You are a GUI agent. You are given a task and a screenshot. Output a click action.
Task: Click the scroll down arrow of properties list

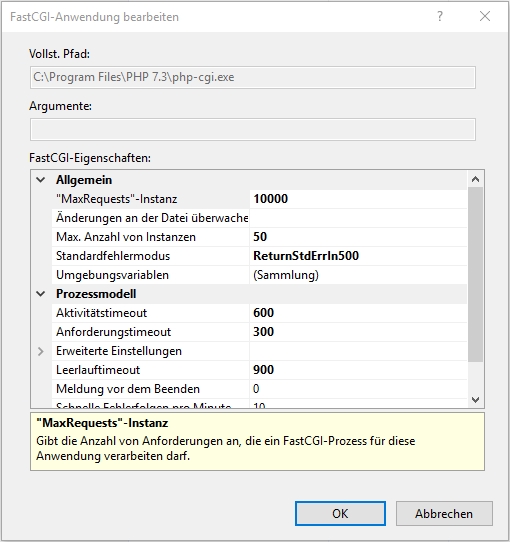(475, 400)
